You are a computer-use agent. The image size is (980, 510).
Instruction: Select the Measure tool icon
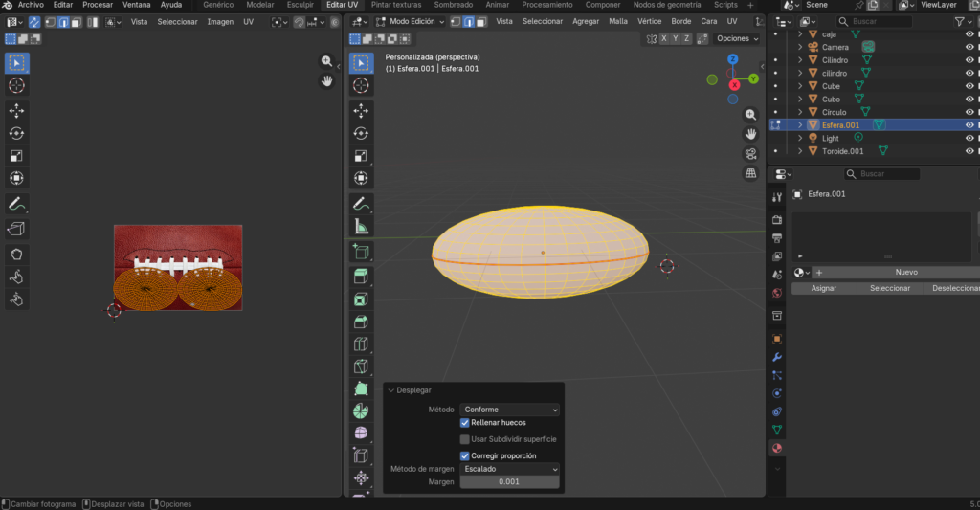[361, 227]
